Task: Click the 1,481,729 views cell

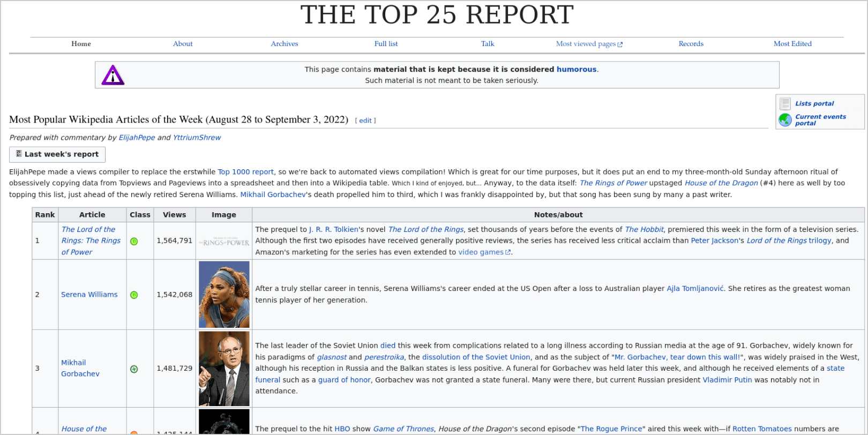Action: pyautogui.click(x=175, y=369)
